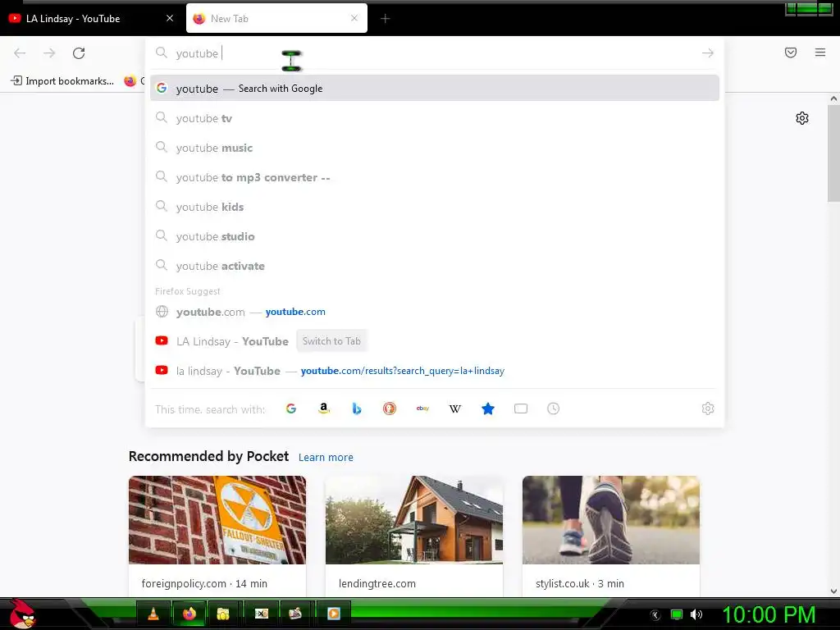Open the foreignpolicy.com fallout shelter thumbnail
Image resolution: width=840 pixels, height=630 pixels.
[217, 519]
